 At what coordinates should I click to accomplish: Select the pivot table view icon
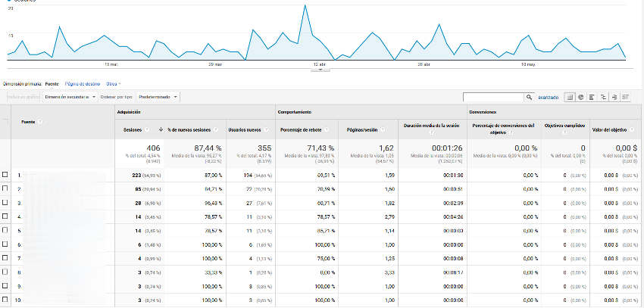(x=625, y=97)
